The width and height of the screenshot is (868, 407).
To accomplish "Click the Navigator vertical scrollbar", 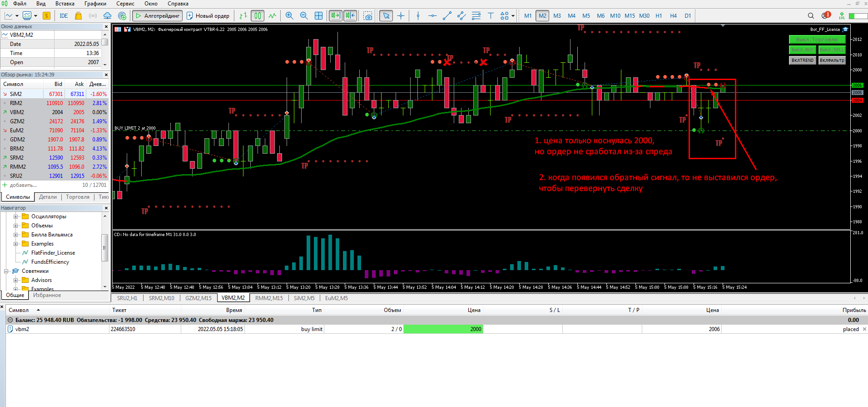I will click(x=105, y=248).
